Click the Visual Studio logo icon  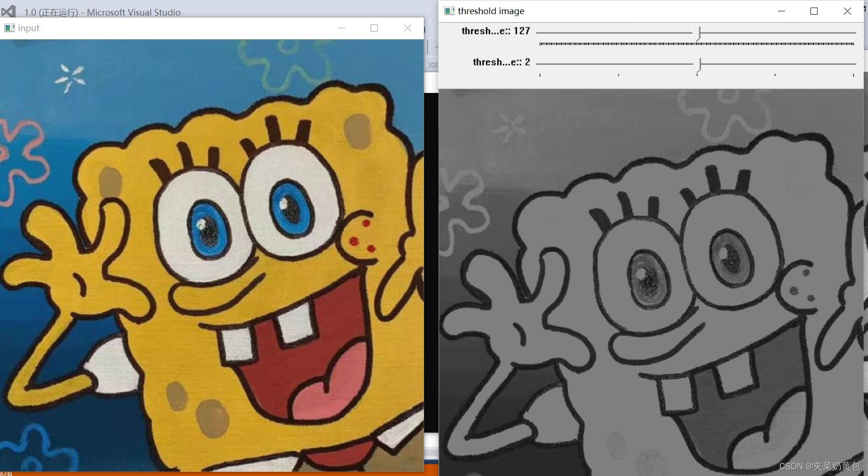pyautogui.click(x=8, y=11)
